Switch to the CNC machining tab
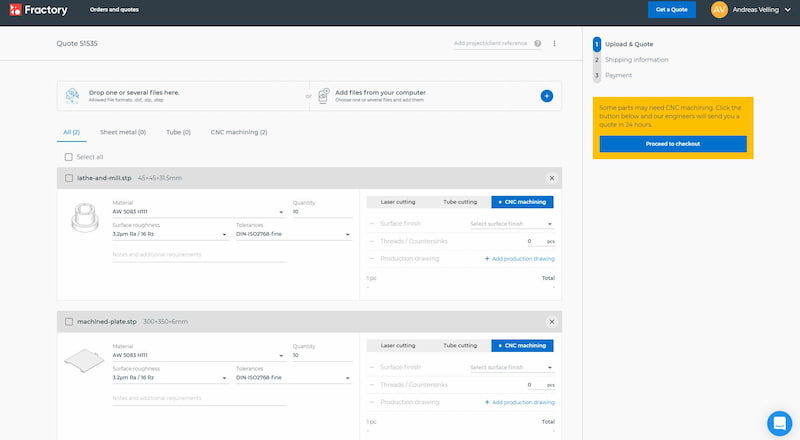 238,132
